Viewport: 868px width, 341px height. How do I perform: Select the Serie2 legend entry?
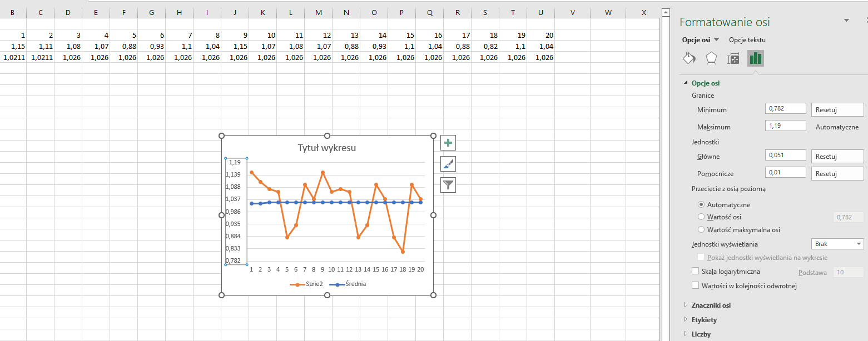point(305,284)
